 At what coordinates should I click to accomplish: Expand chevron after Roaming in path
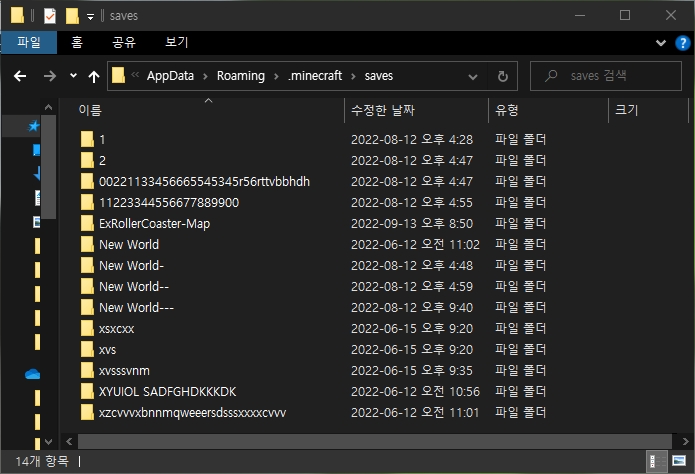[x=276, y=76]
